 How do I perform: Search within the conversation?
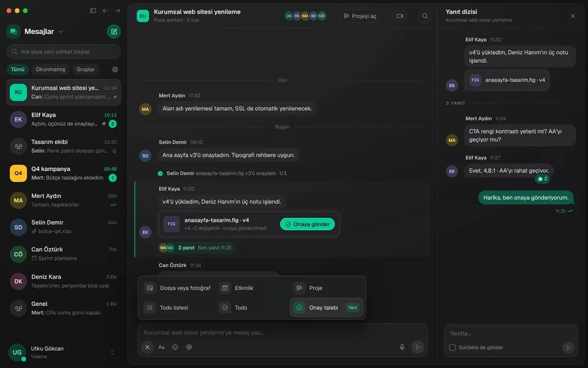[425, 16]
